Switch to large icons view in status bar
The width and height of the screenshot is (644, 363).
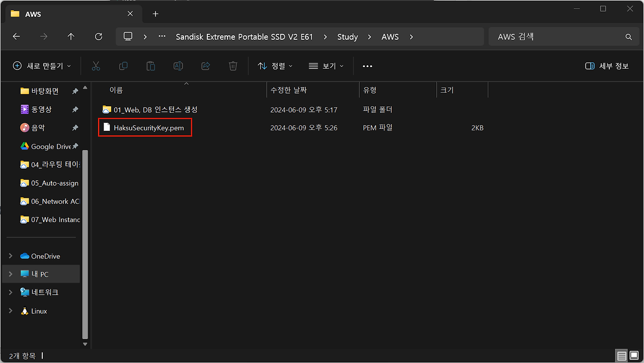[x=634, y=356]
